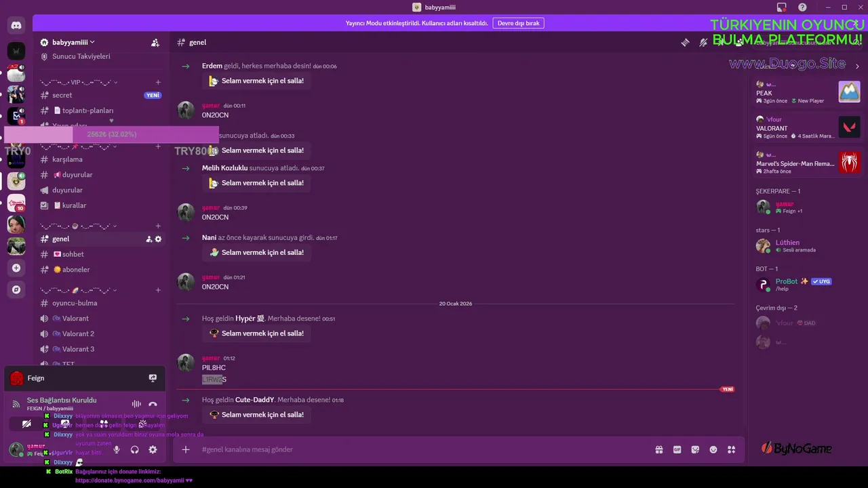Add a server with plus icon
The width and height of the screenshot is (868, 488).
pos(16,268)
